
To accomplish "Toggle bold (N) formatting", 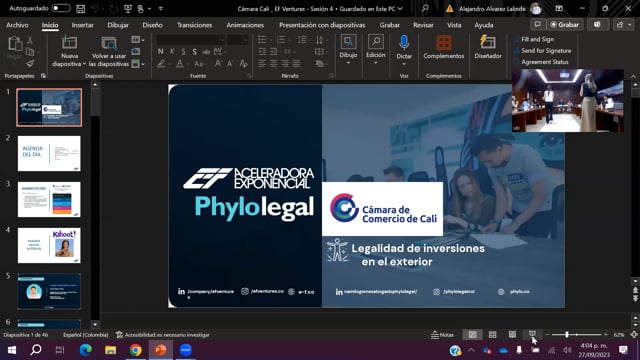I will [x=160, y=51].
